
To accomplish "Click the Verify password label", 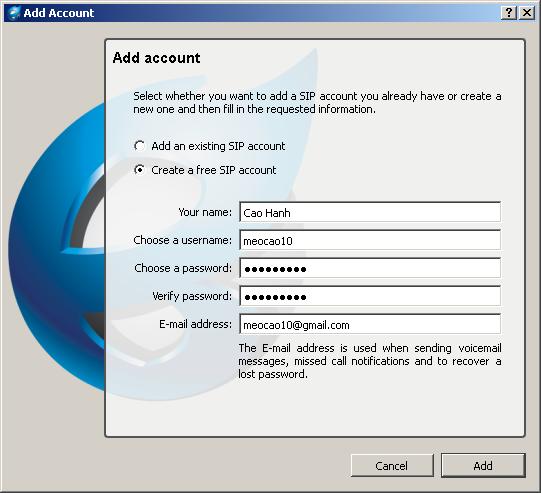I will 192,296.
